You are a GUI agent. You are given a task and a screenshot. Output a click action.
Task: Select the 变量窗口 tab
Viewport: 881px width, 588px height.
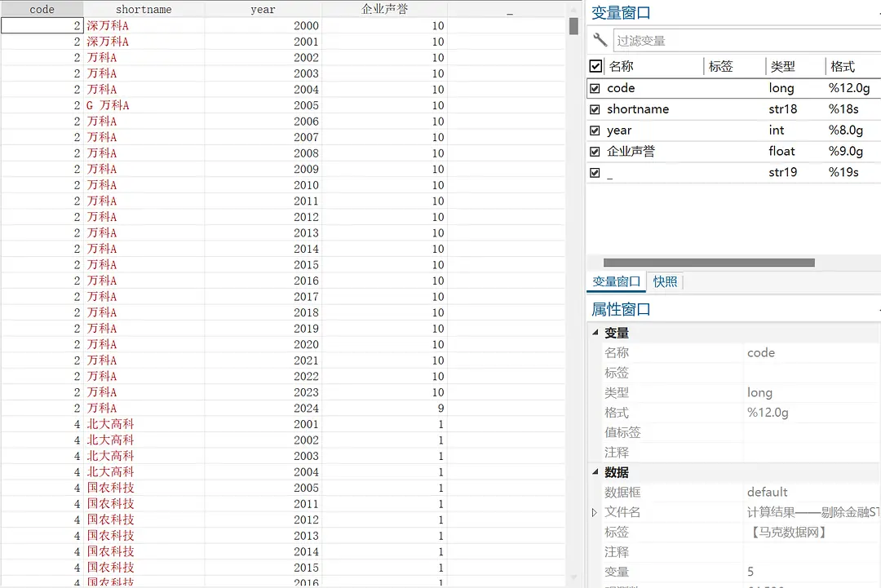pyautogui.click(x=615, y=281)
